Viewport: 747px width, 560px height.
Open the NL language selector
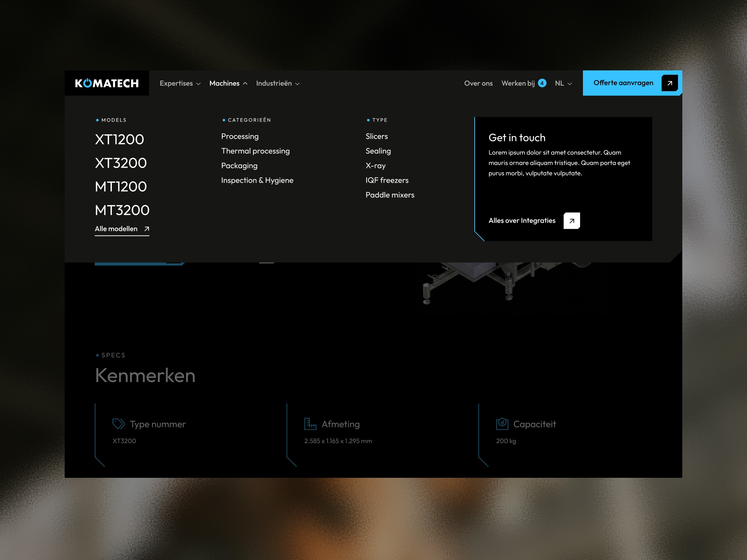click(x=563, y=83)
